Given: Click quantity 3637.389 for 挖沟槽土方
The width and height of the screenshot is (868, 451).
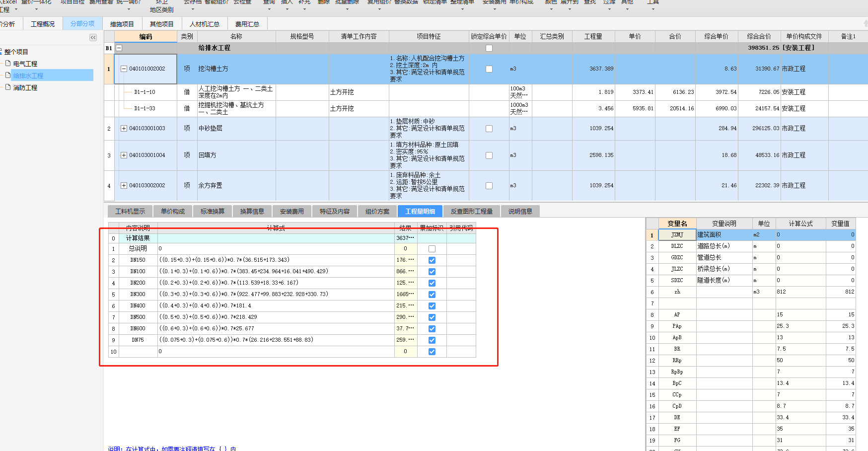Looking at the screenshot, I should 593,69.
